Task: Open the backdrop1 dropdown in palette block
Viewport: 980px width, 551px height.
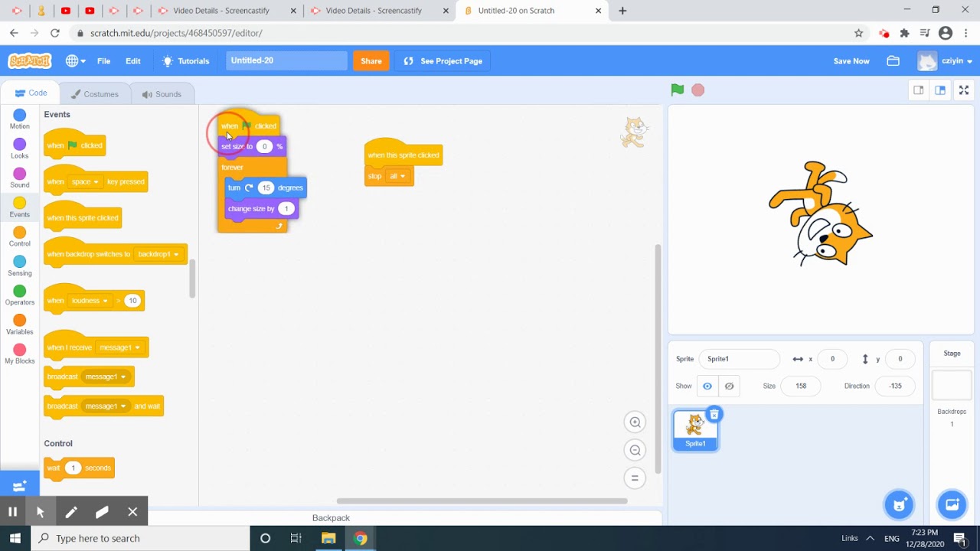Action: click(x=158, y=254)
